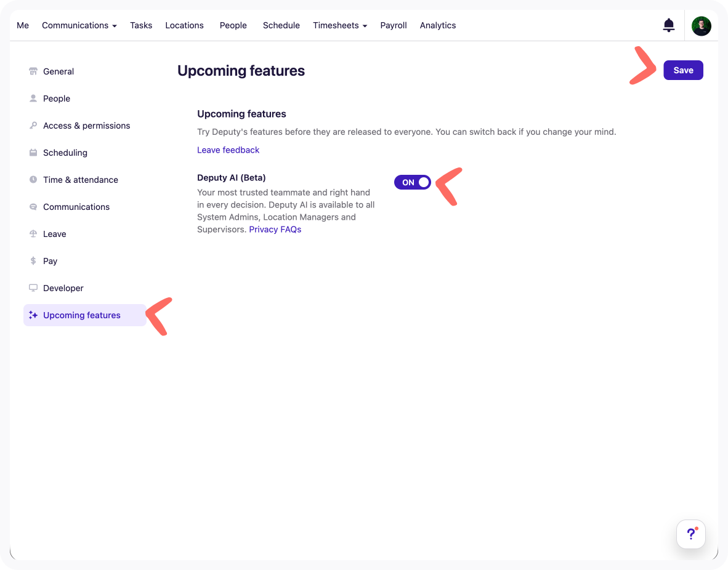The image size is (728, 570).
Task: Select Developer in the settings sidebar
Action: point(63,288)
